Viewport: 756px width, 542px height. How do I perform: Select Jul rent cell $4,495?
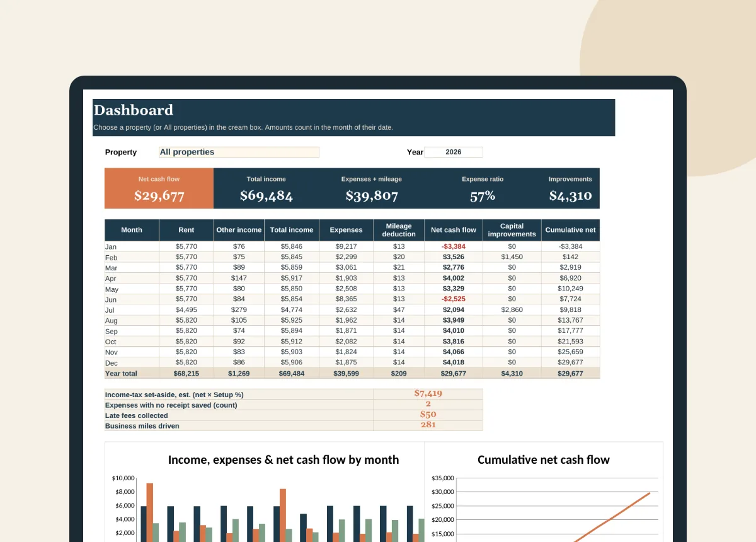point(186,309)
